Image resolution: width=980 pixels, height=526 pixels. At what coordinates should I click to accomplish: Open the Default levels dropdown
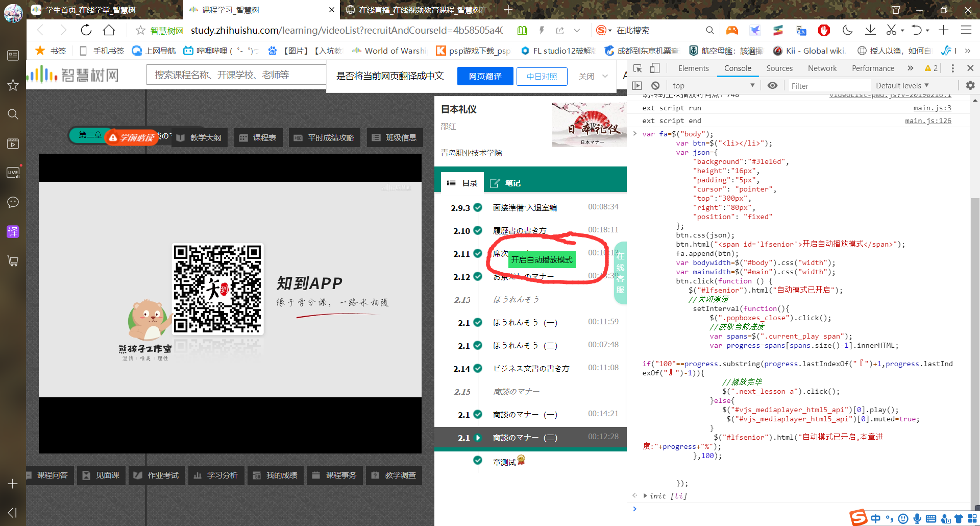902,85
